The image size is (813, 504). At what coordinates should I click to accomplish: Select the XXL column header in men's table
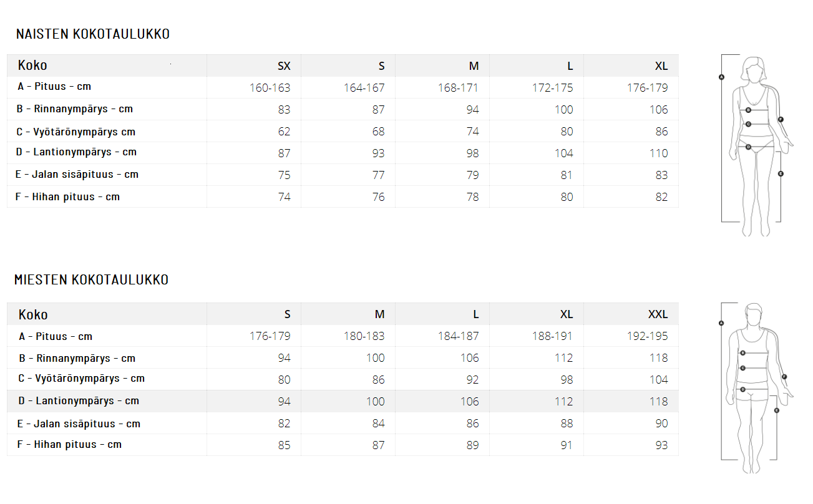(658, 314)
